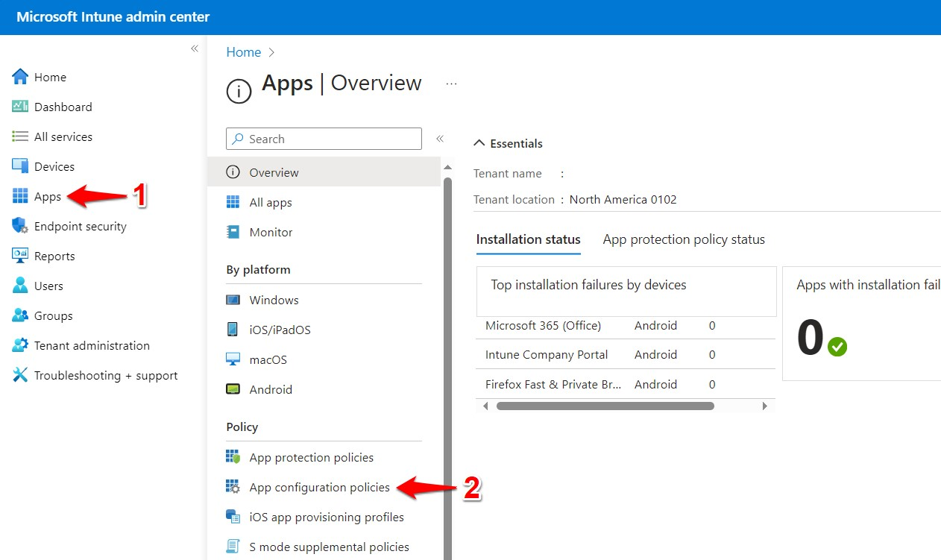Open All services from sidebar
Image resolution: width=941 pixels, height=560 pixels.
click(x=63, y=136)
